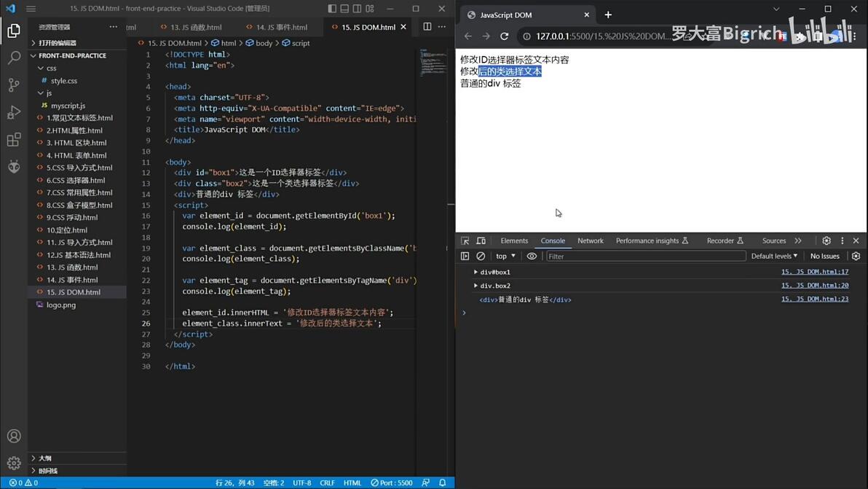Follow link 15. JS DOM.html:20
This screenshot has height=489, width=868.
coord(815,285)
